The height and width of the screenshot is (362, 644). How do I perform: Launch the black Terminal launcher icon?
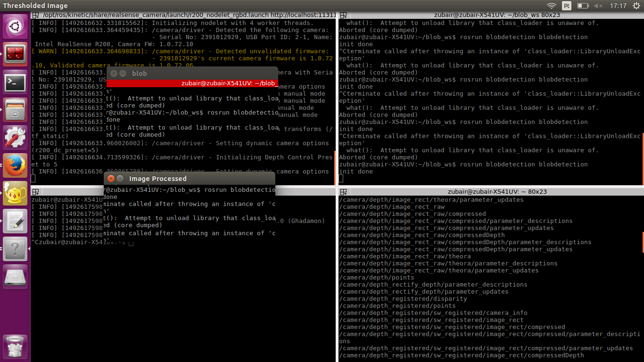(15, 82)
